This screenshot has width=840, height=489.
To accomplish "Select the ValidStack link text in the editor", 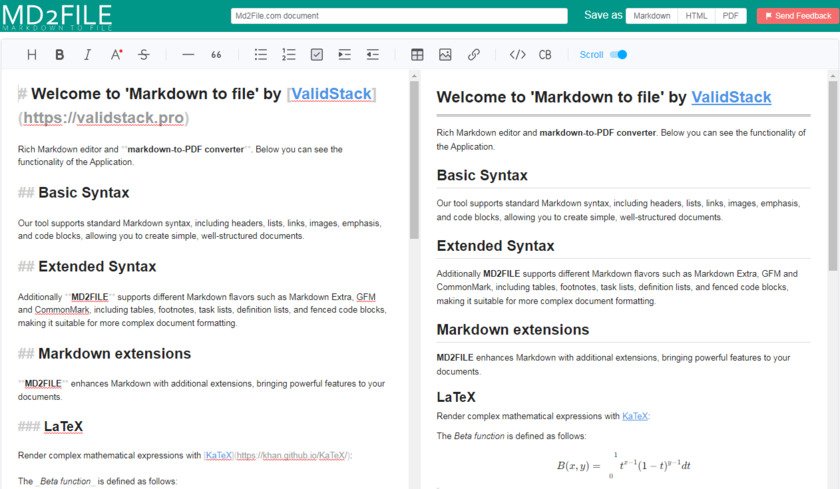I will click(331, 94).
